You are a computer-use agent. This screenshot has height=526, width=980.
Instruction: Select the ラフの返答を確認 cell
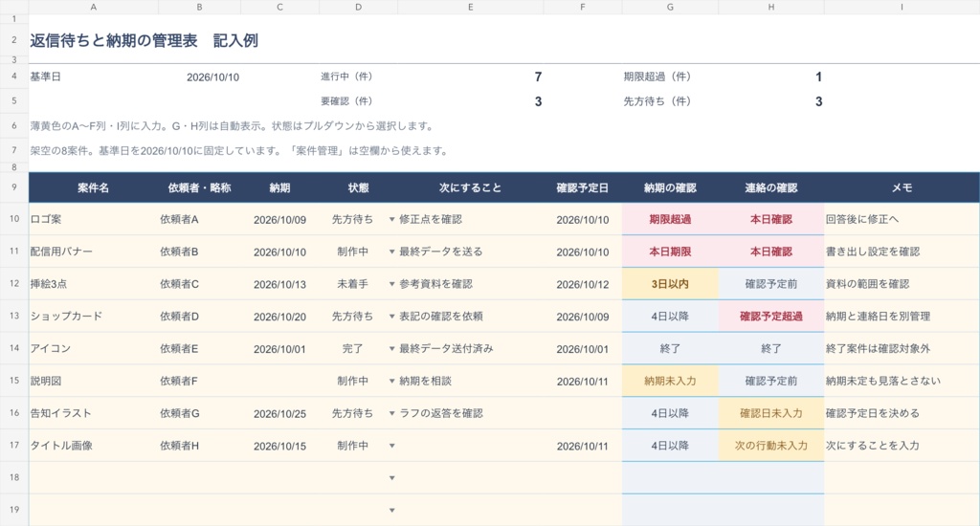(470, 413)
